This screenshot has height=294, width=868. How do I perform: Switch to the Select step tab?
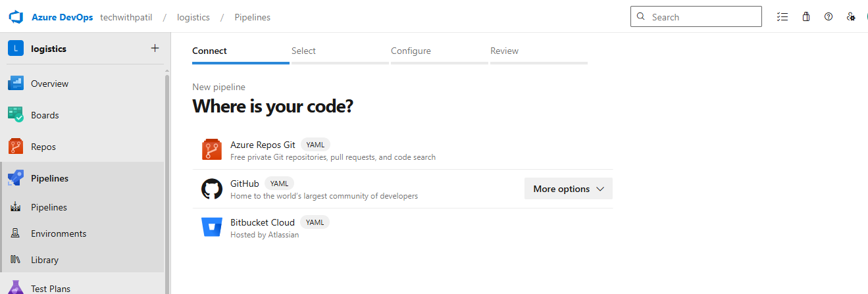tap(303, 51)
